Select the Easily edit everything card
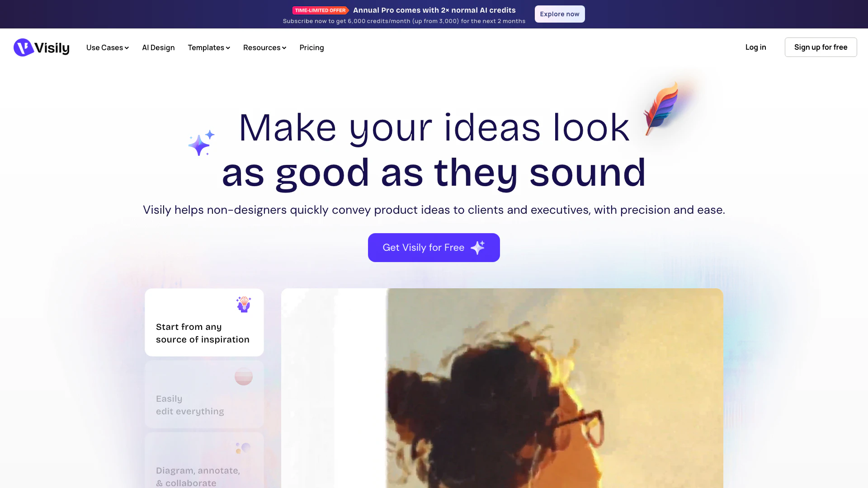Screen dimensions: 868x488 (x=204, y=394)
